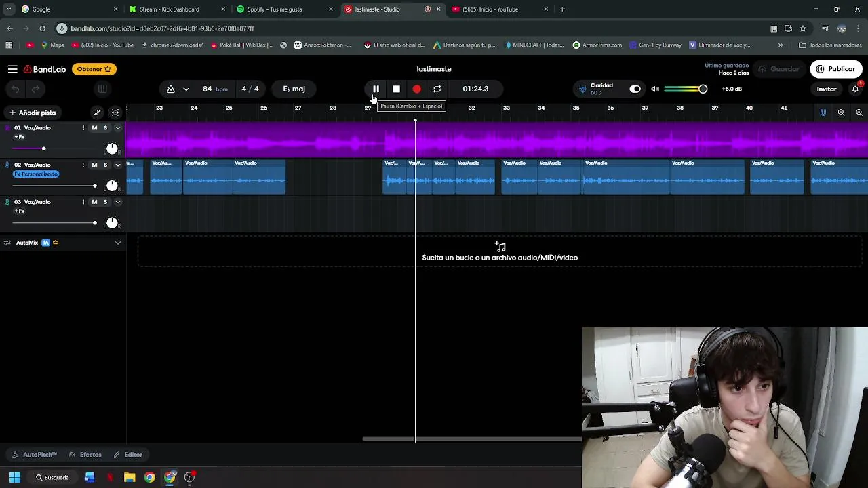Image resolution: width=868 pixels, height=488 pixels.
Task: Click the Publicar button
Action: click(835, 69)
